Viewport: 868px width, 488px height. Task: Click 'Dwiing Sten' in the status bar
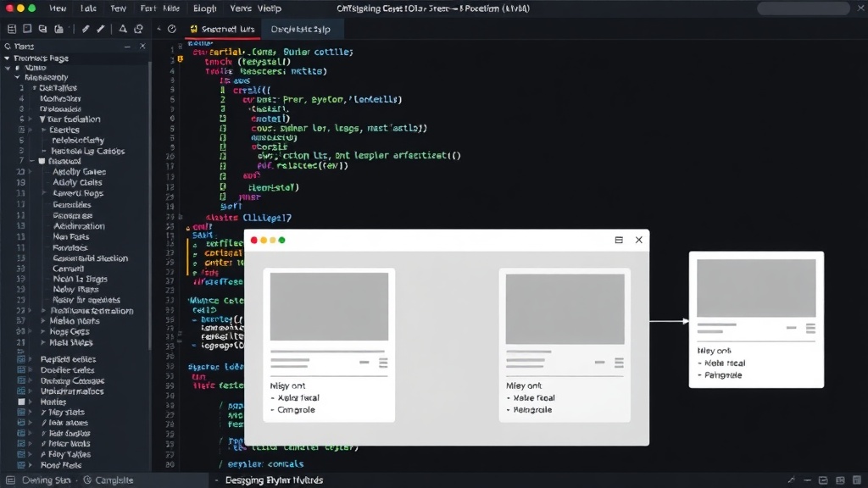47,480
